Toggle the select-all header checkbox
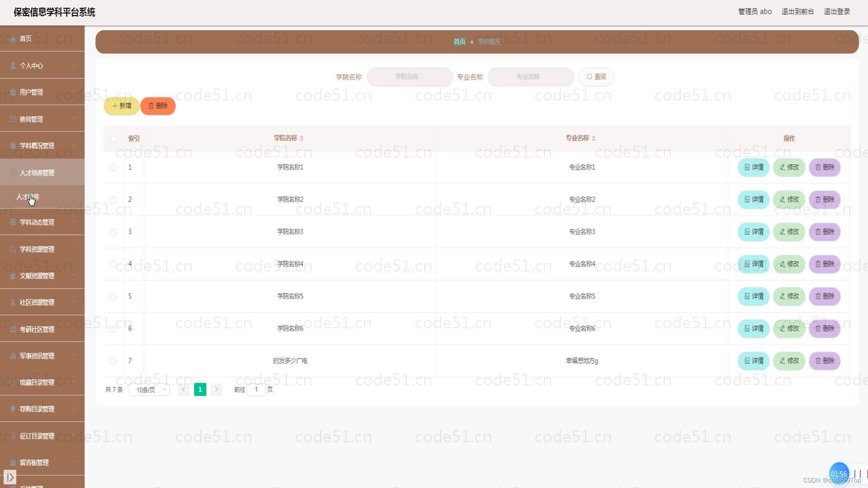 (x=114, y=139)
